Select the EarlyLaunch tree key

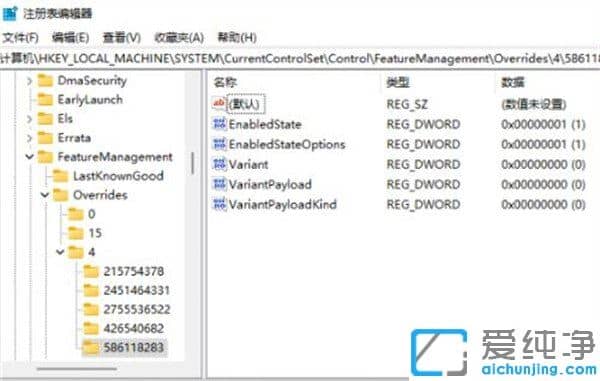point(90,100)
